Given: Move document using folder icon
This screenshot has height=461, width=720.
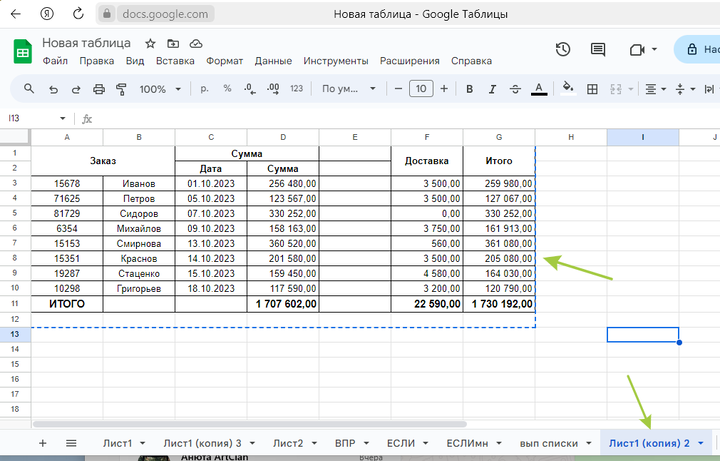Looking at the screenshot, I should 173,44.
